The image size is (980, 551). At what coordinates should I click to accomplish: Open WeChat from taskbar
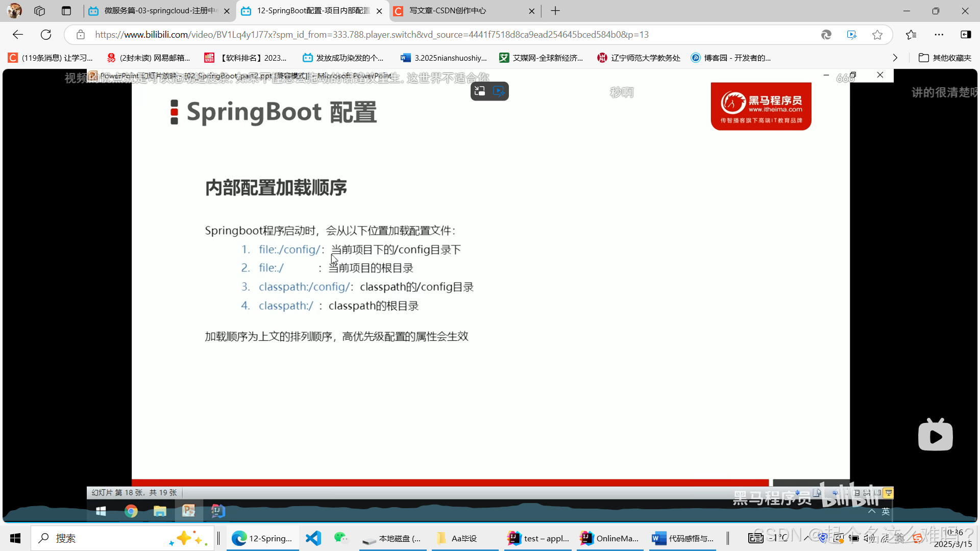pyautogui.click(x=340, y=538)
